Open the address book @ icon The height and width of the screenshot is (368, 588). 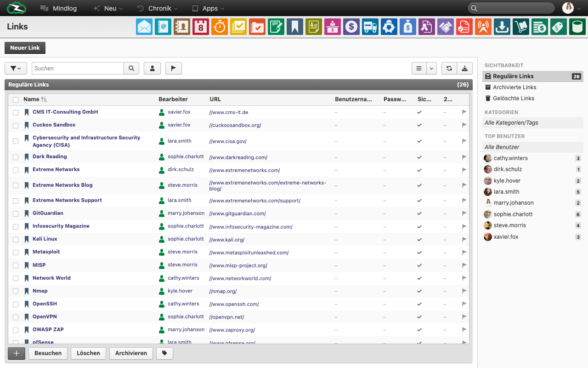tap(163, 27)
